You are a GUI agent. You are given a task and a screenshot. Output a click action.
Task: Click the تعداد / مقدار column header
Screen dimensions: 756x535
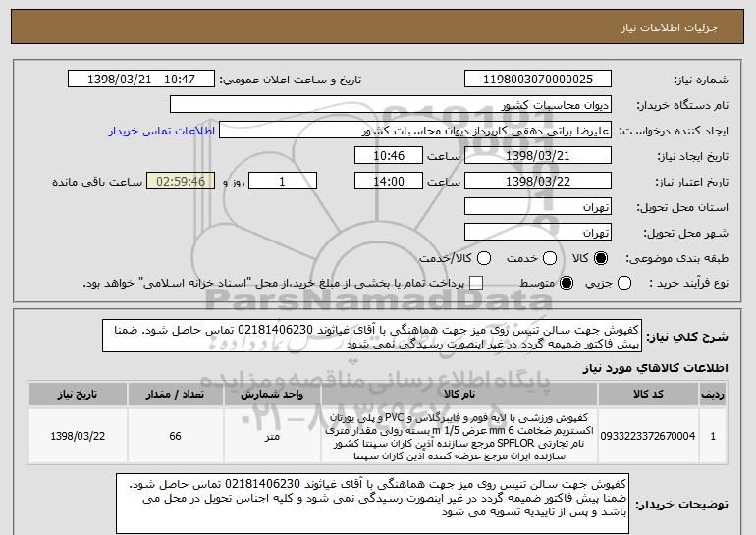click(175, 395)
